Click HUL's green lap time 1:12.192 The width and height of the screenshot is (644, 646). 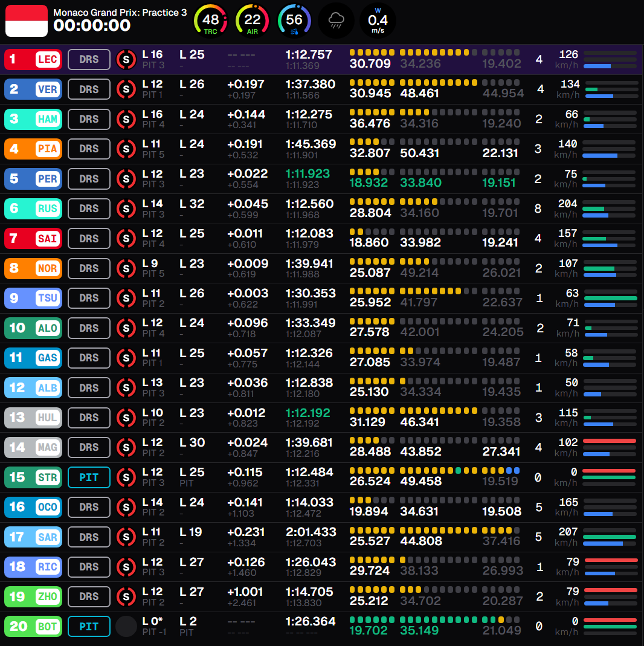pos(308,412)
